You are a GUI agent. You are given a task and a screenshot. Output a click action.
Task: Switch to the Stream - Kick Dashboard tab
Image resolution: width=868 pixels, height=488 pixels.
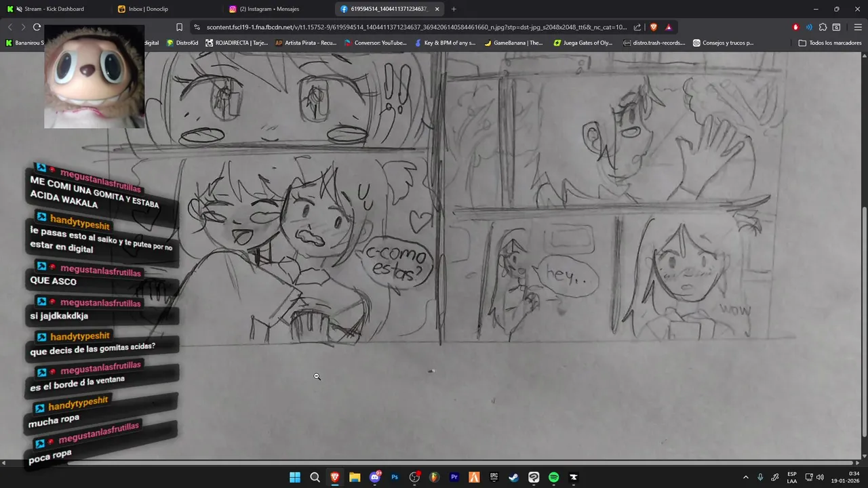click(x=54, y=9)
